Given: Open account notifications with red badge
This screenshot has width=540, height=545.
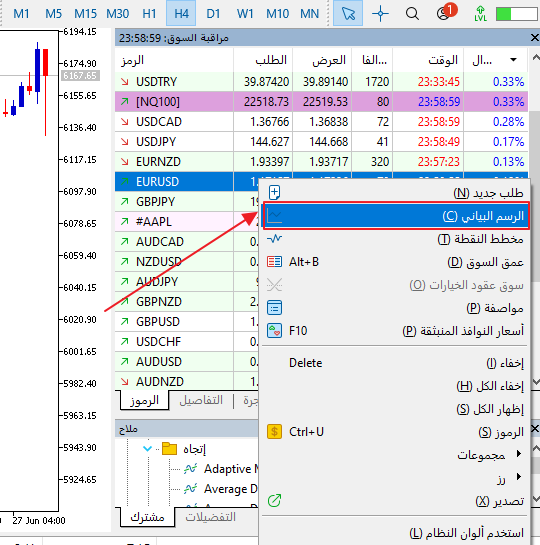Looking at the screenshot, I should (x=445, y=13).
